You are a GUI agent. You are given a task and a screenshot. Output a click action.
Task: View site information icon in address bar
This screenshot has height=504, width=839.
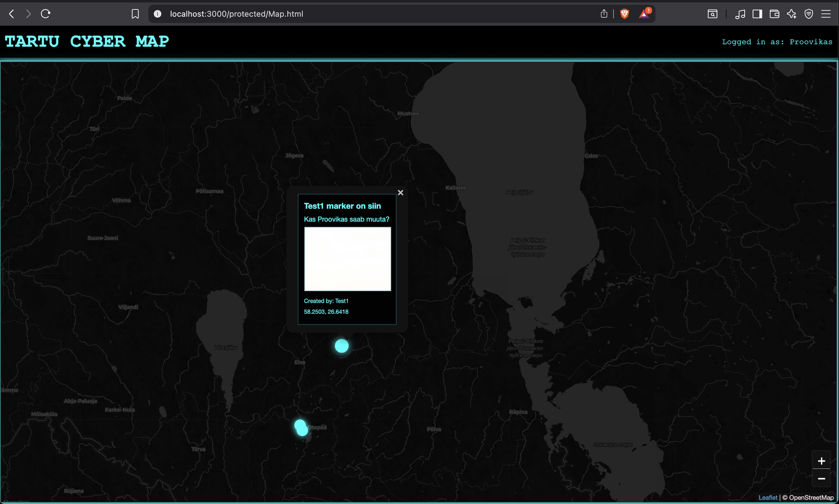pos(157,14)
